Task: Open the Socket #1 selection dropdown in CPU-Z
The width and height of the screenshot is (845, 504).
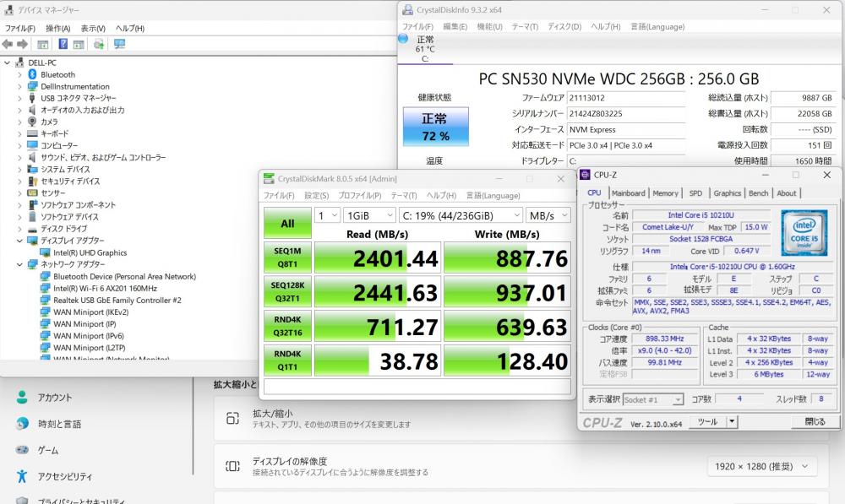Action: coord(653,399)
